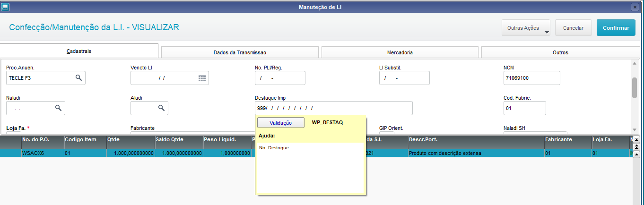This screenshot has height=205, width=644.
Task: Click the No. PLI/Reg. input field
Action: (x=280, y=78)
